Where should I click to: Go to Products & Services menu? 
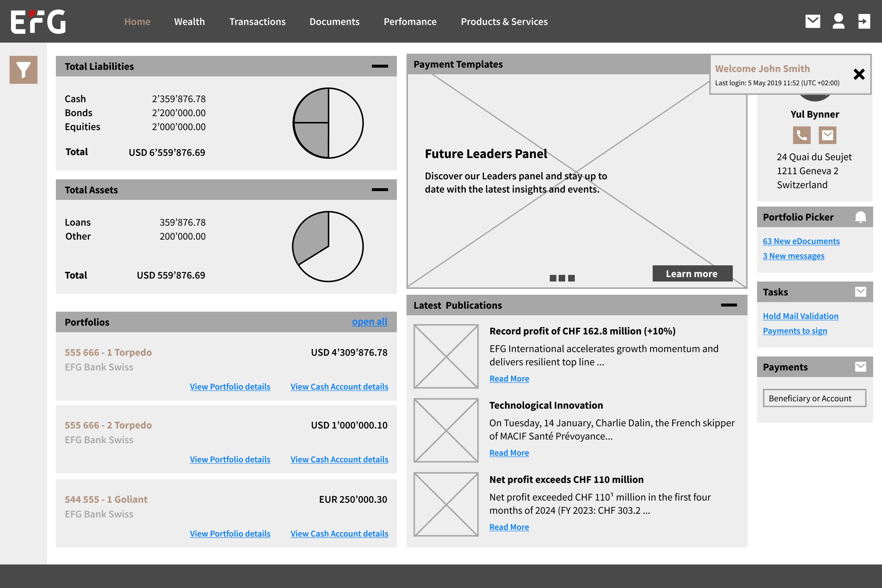click(x=504, y=22)
